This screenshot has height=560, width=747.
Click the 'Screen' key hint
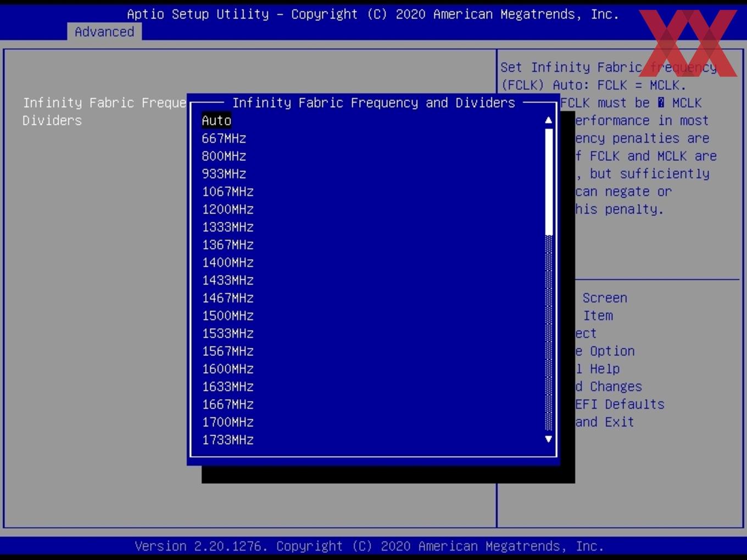pyautogui.click(x=605, y=298)
